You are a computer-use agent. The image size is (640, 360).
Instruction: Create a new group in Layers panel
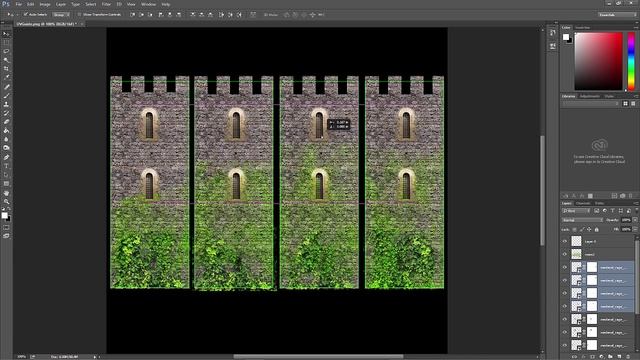[610, 356]
